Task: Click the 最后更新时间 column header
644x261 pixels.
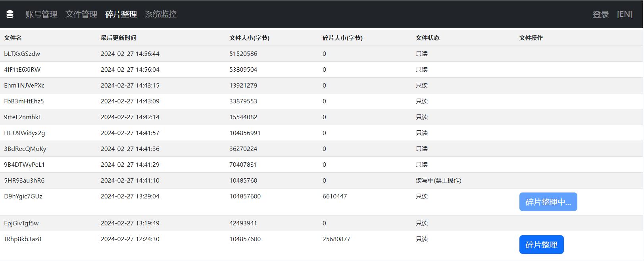Action: 119,38
